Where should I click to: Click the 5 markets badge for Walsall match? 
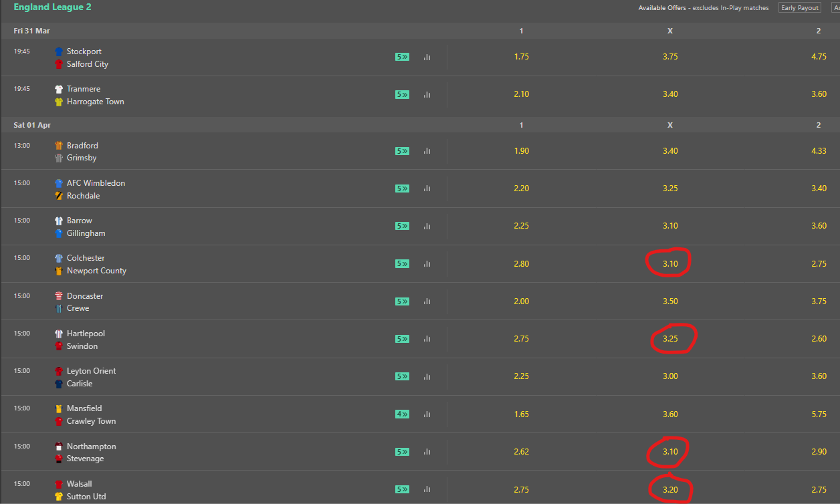click(x=402, y=489)
